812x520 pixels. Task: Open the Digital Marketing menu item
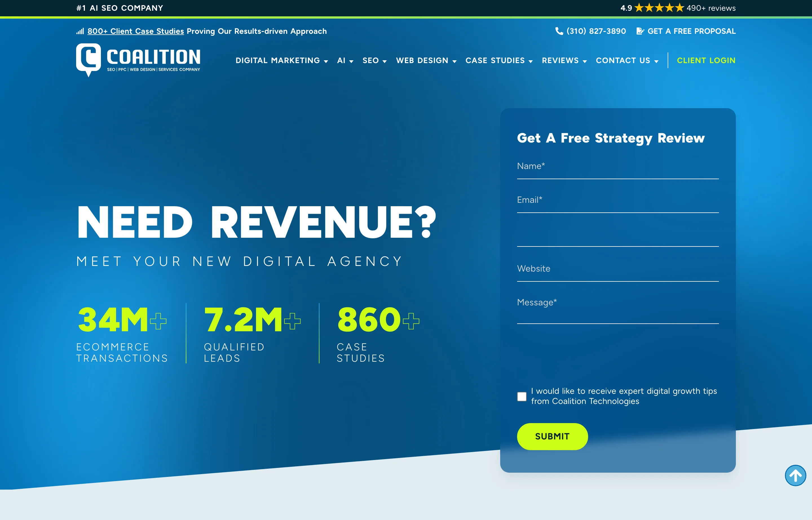pos(278,61)
